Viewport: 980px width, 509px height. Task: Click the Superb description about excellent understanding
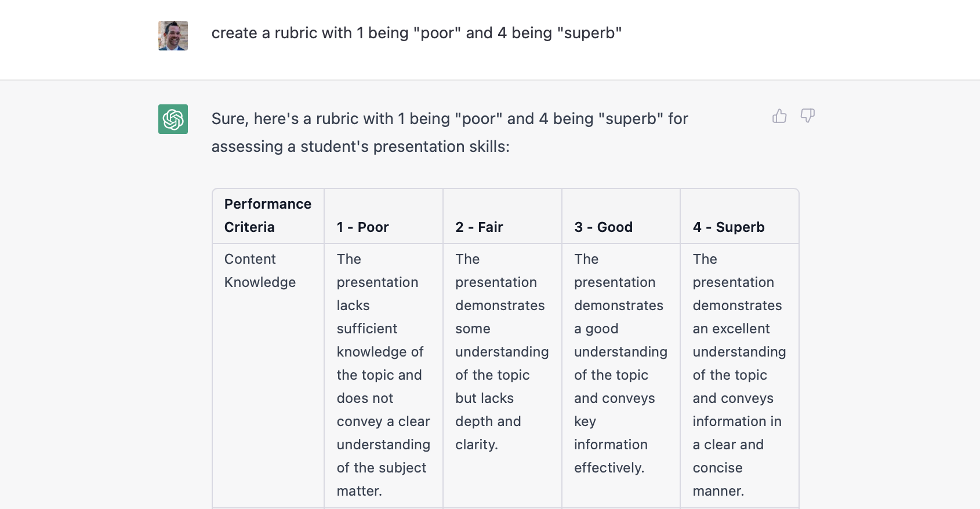click(x=739, y=375)
